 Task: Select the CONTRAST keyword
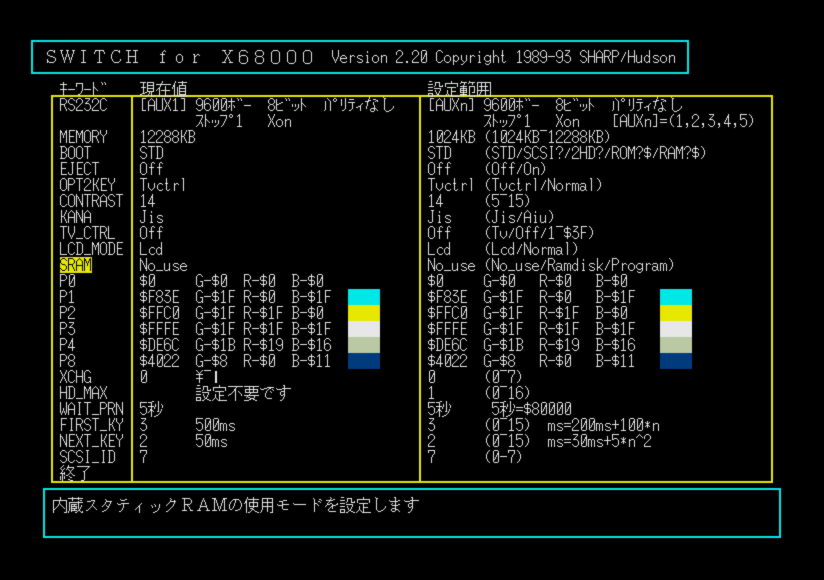[91, 201]
